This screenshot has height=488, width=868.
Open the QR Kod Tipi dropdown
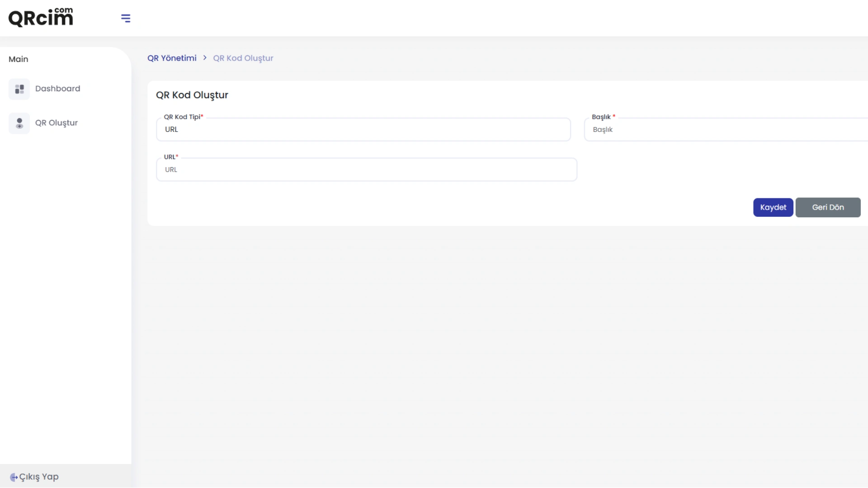(x=363, y=130)
